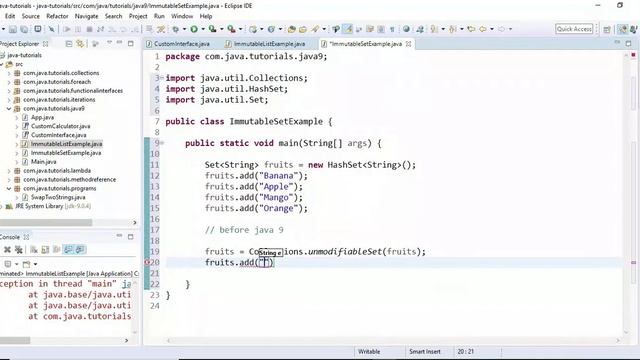Collapse com.java.tutorials.java9 package
The height and width of the screenshot is (360, 640).
9,109
